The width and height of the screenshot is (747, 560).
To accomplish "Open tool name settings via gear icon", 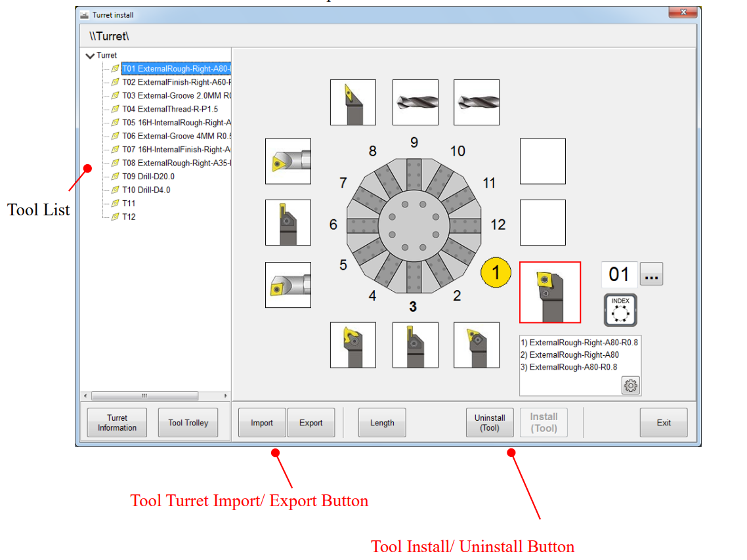I will click(x=631, y=385).
